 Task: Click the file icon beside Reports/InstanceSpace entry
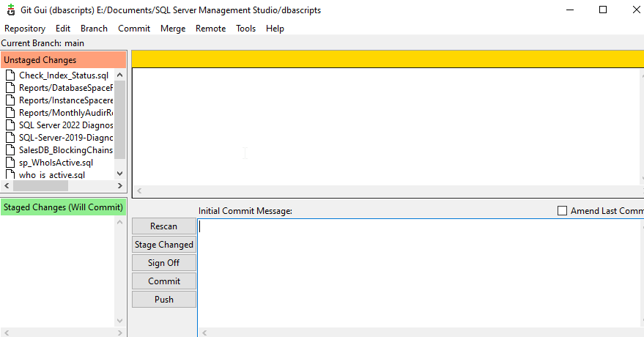click(x=10, y=100)
